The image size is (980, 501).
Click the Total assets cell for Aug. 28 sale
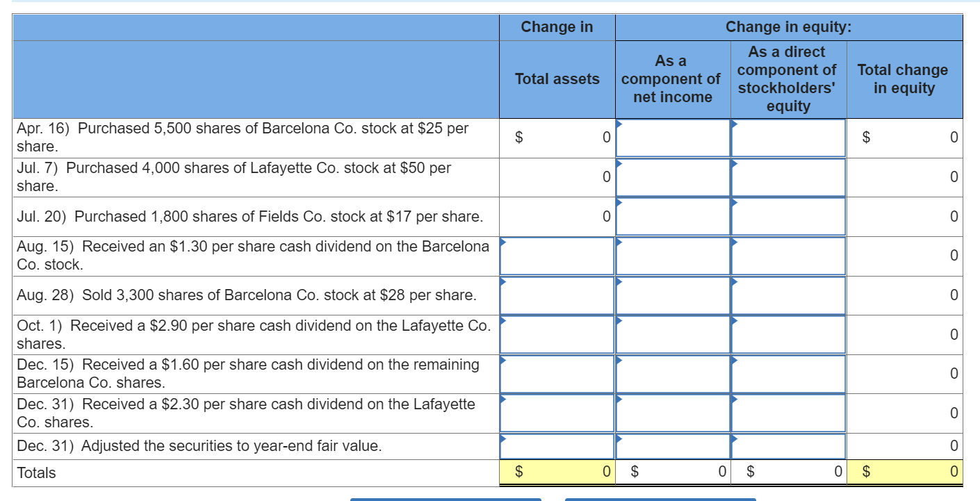556,295
